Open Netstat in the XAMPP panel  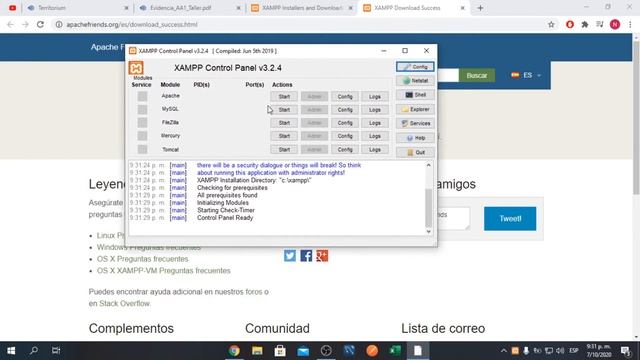[415, 81]
